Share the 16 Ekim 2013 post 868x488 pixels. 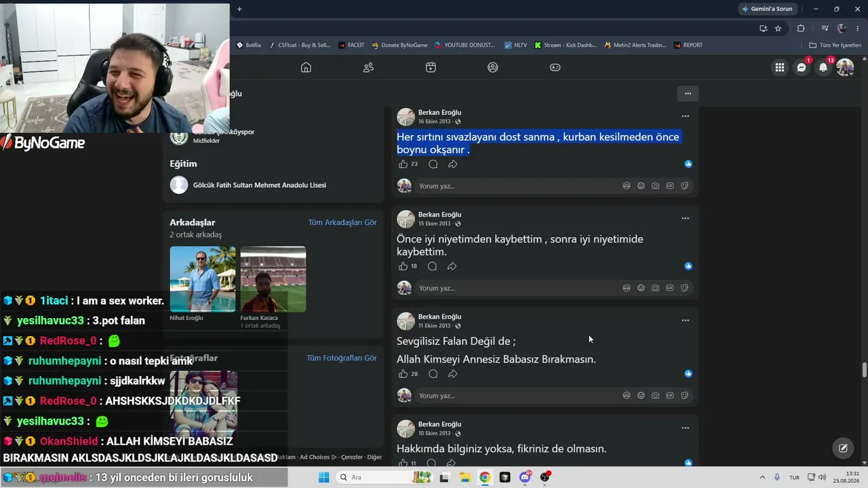452,164
